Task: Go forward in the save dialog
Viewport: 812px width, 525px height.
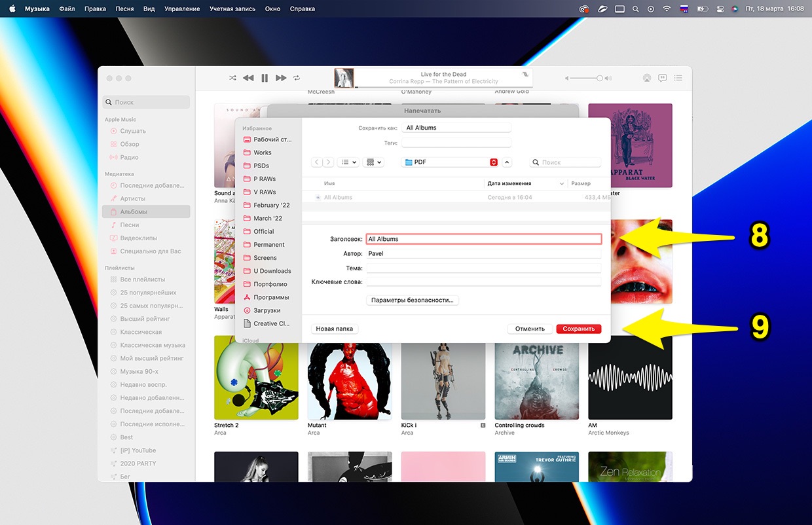Action: click(x=328, y=162)
